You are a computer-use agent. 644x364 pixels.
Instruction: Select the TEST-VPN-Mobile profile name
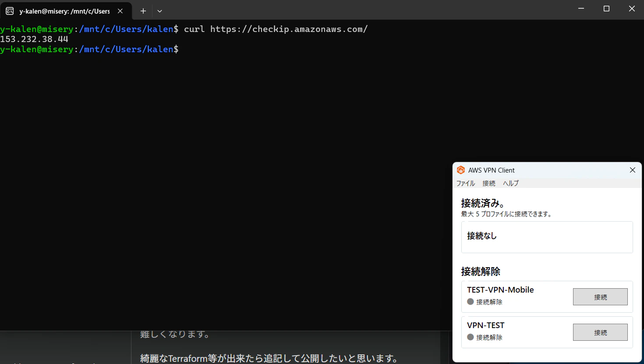[500, 290]
